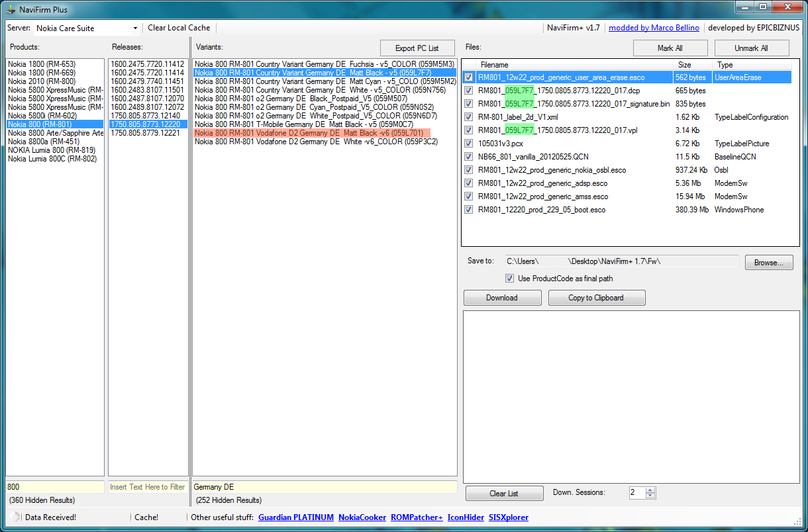This screenshot has width=808, height=532.
Task: Click Copy to Clipboard button
Action: [597, 298]
